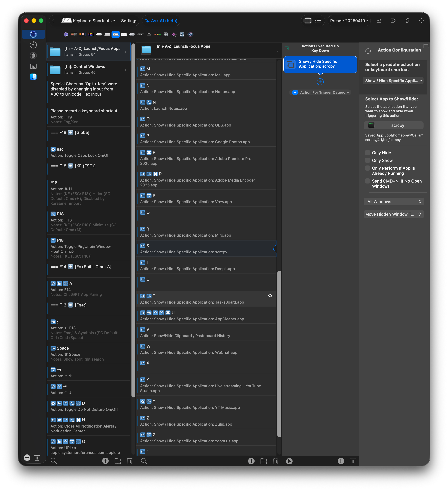Open the Preset: 20250410 dropdown
Image resolution: width=448 pixels, height=490 pixels.
[x=349, y=21]
